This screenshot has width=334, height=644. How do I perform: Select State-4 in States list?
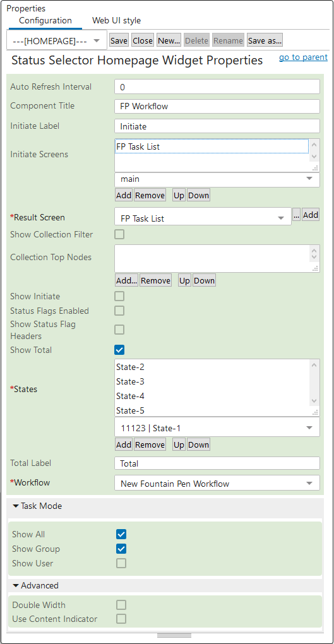[212, 396]
